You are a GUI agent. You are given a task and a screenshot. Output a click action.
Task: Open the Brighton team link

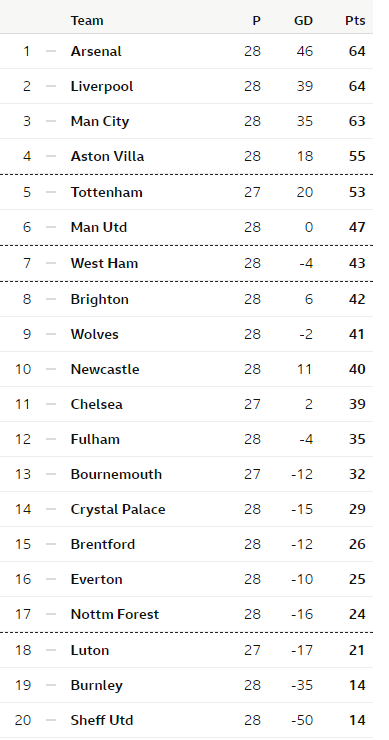point(100,299)
